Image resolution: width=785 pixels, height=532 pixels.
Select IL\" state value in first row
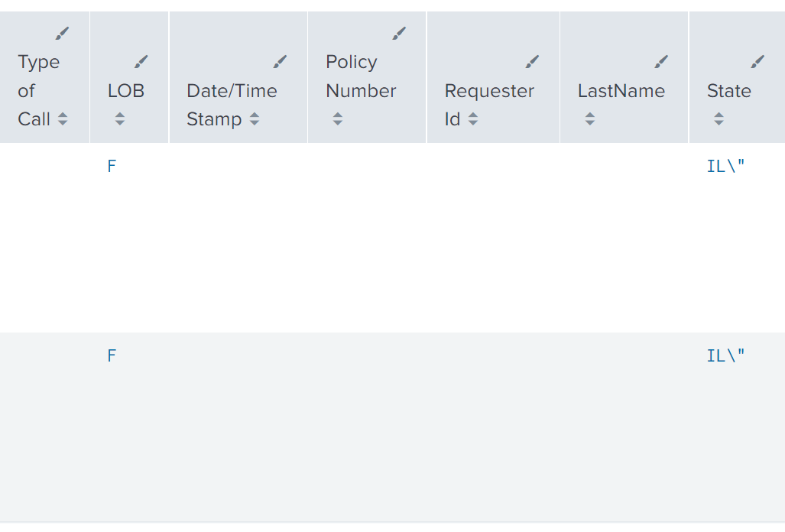click(726, 166)
